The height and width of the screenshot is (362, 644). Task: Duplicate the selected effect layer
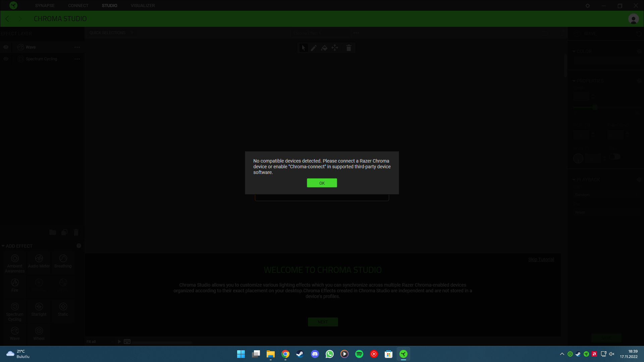pyautogui.click(x=64, y=232)
